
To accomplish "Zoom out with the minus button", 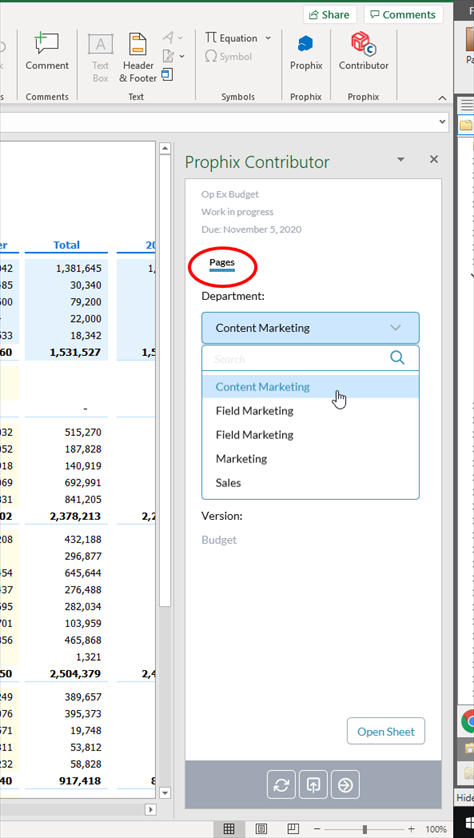I will click(318, 829).
